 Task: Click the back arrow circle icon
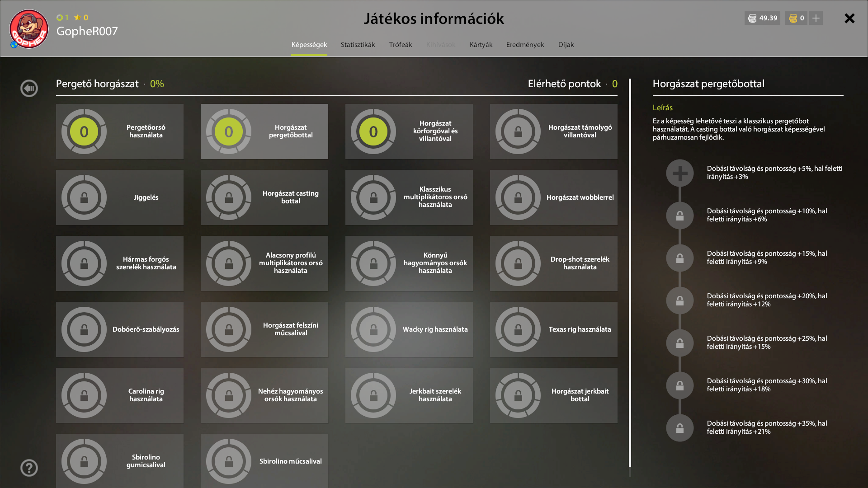29,88
